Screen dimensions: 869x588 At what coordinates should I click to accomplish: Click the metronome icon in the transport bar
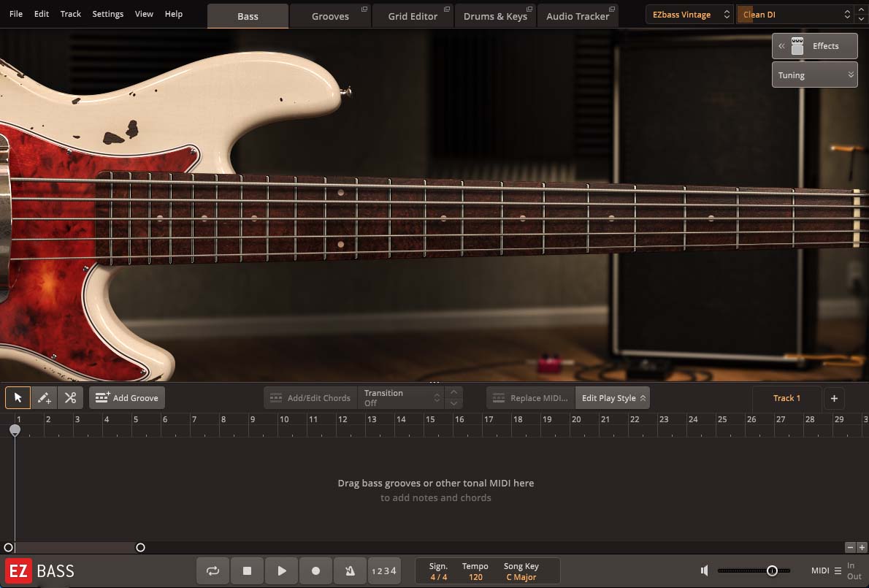[x=350, y=570]
